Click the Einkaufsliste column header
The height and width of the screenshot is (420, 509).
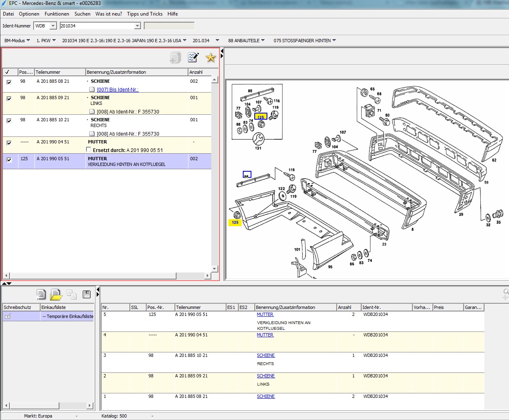click(67, 307)
